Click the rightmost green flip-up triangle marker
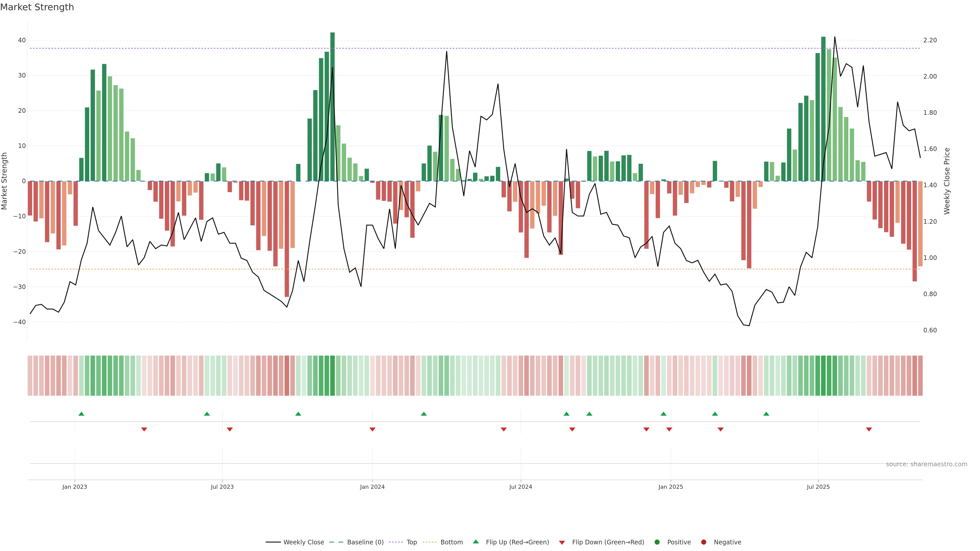The width and height of the screenshot is (980, 551). coord(766,414)
